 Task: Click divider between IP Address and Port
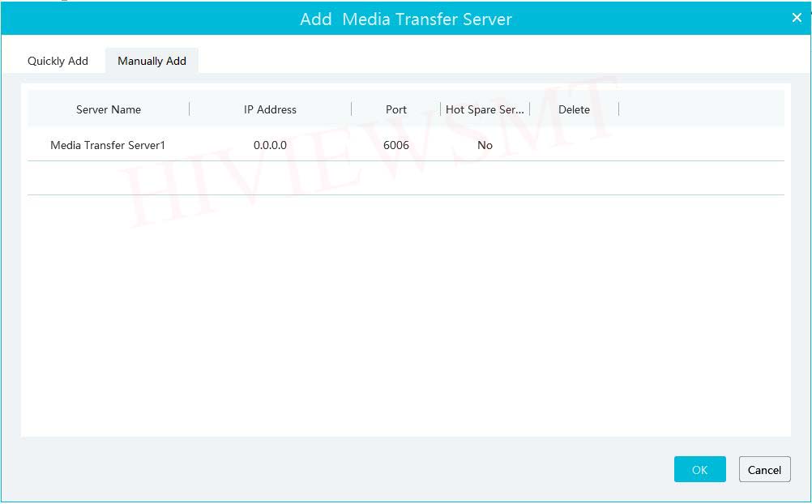coord(352,109)
